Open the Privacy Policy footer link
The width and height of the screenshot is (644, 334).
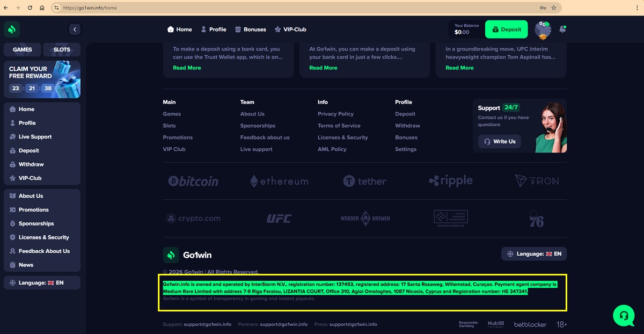pos(335,114)
